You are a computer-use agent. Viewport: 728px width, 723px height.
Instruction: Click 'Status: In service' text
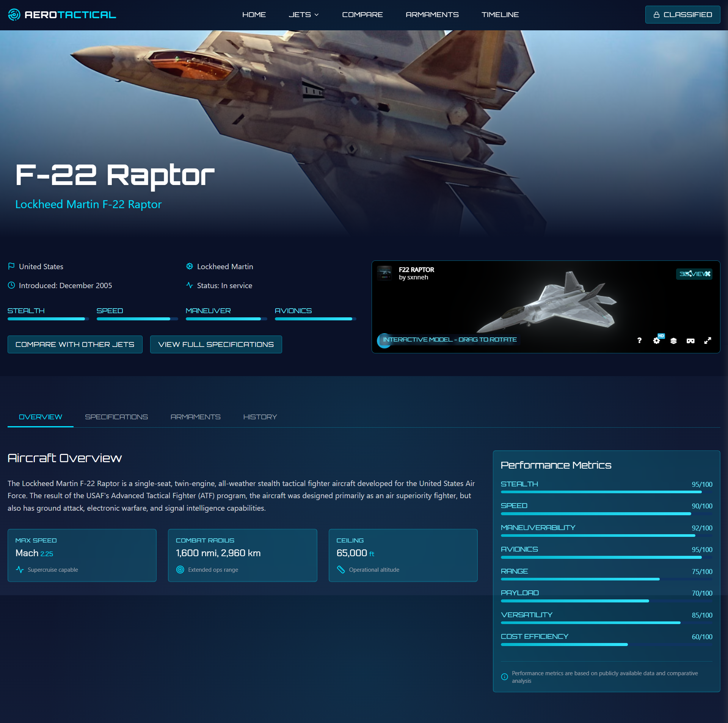point(224,285)
